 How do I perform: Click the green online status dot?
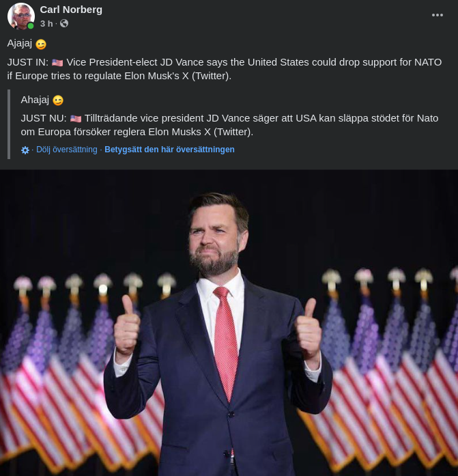(x=31, y=26)
